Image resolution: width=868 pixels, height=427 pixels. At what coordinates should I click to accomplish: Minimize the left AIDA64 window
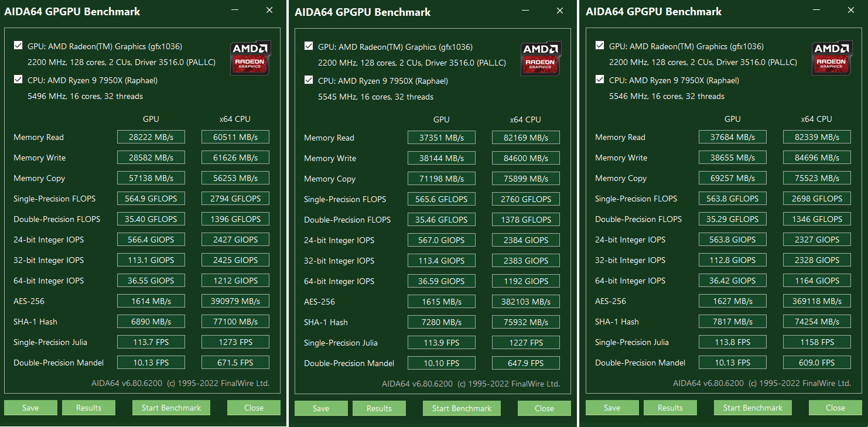tap(234, 11)
